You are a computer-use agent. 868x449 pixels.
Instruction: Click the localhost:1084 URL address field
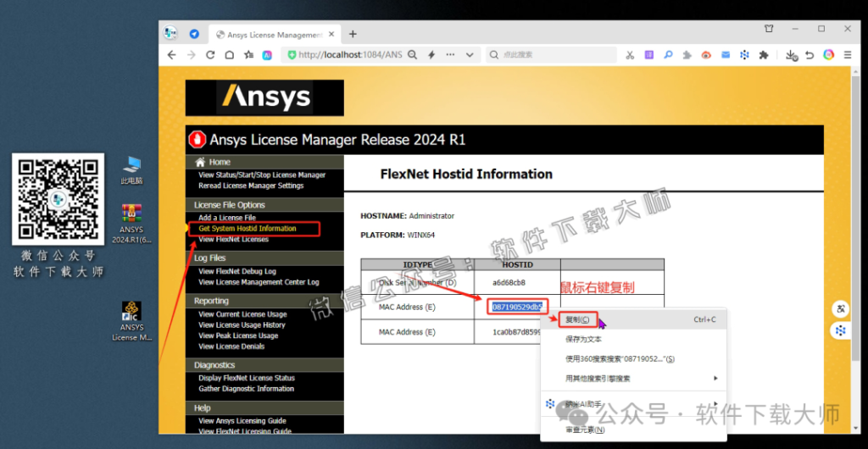coord(350,55)
